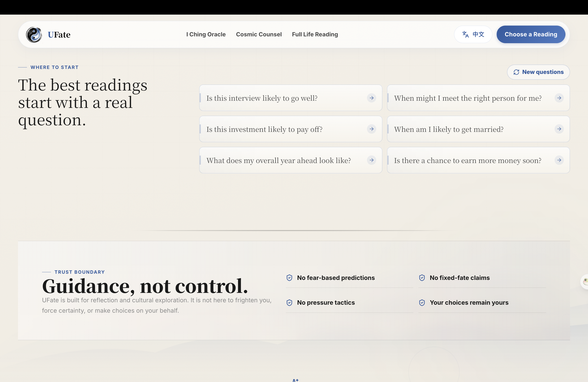The width and height of the screenshot is (588, 382).
Task: Open the Cosmic Counsel menu item
Action: (x=259, y=34)
